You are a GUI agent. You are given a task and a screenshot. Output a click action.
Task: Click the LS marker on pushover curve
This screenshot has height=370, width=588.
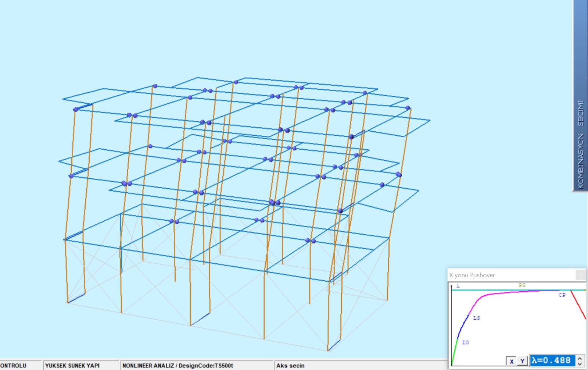[x=476, y=318]
